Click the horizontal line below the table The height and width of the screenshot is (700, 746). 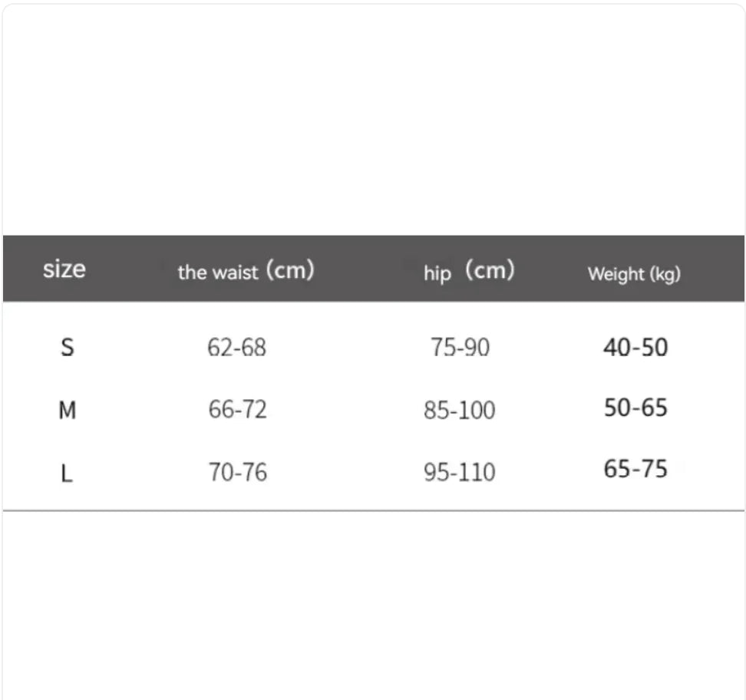[374, 510]
